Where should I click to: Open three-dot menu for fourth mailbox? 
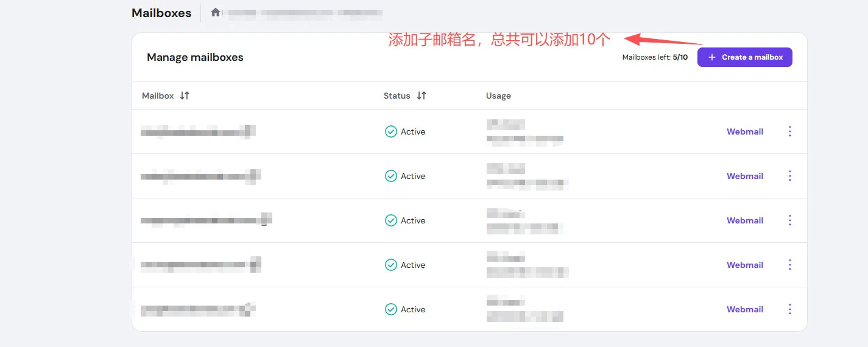[x=790, y=265]
